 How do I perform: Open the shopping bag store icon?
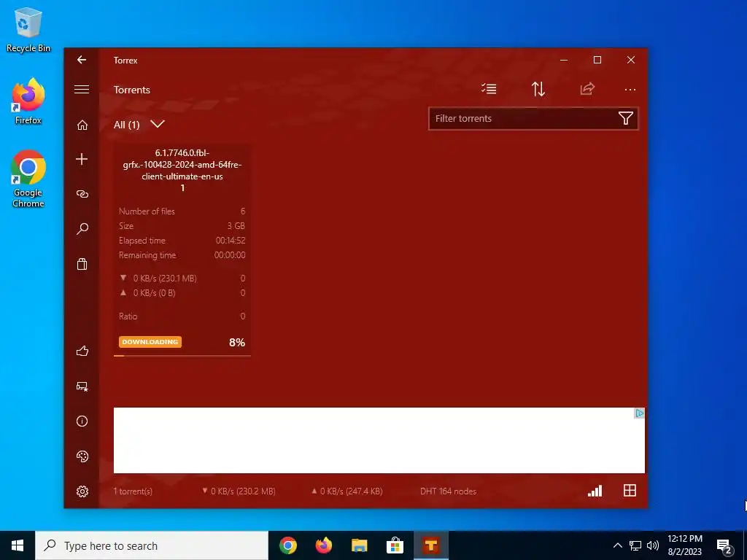click(82, 264)
